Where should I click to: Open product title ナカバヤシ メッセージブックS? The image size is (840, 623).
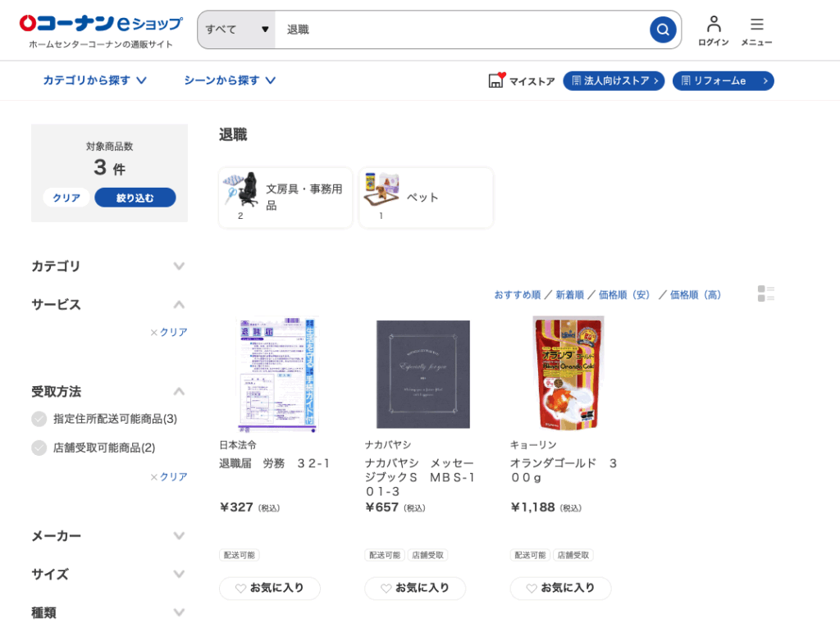click(x=420, y=477)
